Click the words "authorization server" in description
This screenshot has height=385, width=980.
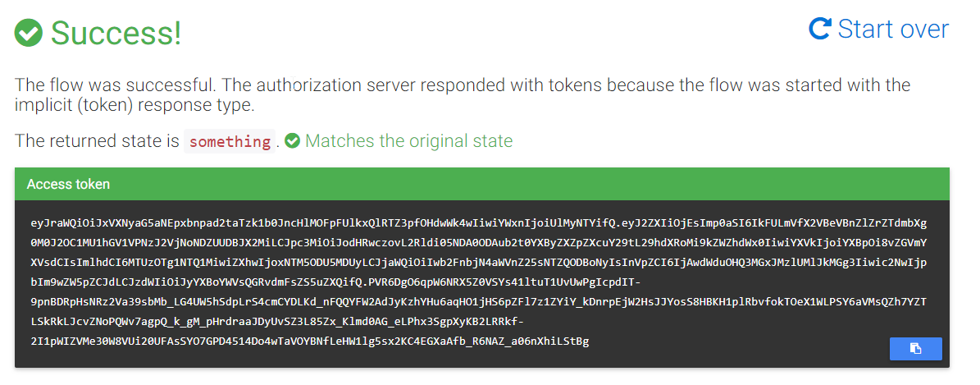click(x=313, y=85)
